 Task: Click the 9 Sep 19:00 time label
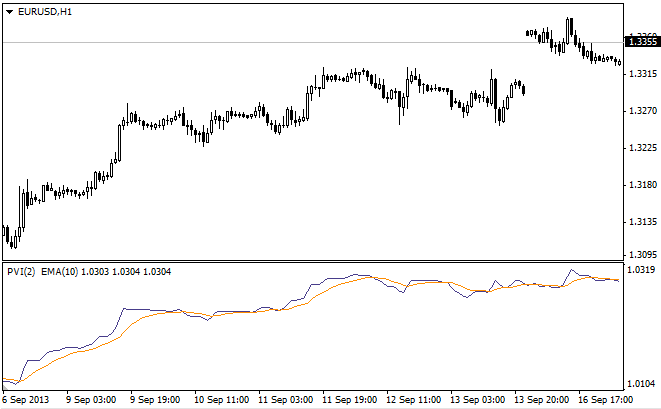[x=155, y=400]
